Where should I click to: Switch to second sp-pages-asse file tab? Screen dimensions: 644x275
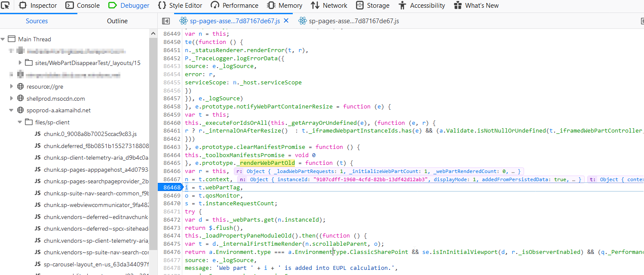coord(348,21)
